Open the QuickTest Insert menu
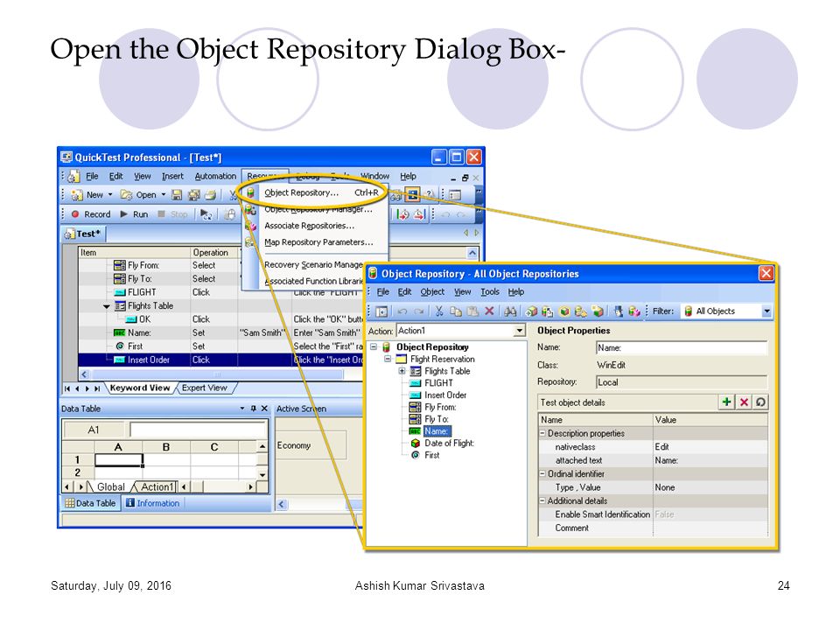840x630 pixels. pyautogui.click(x=172, y=176)
